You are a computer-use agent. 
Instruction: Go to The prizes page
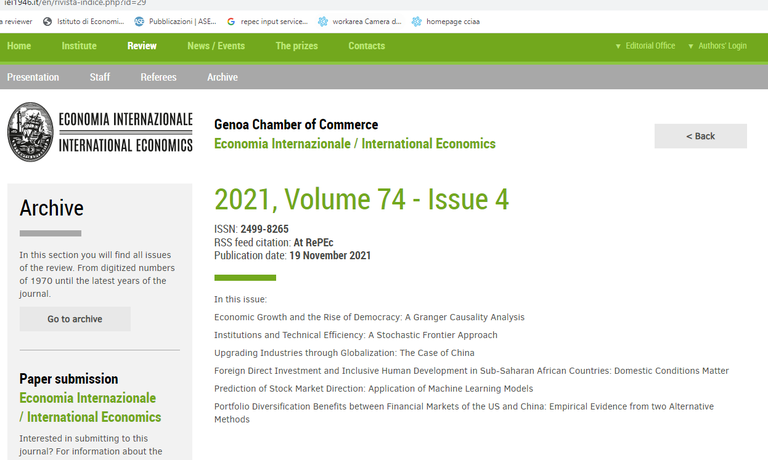tap(296, 46)
